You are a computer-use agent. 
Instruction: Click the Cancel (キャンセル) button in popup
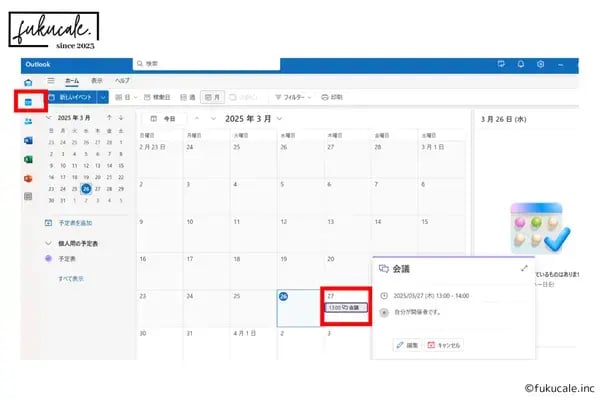pos(444,345)
